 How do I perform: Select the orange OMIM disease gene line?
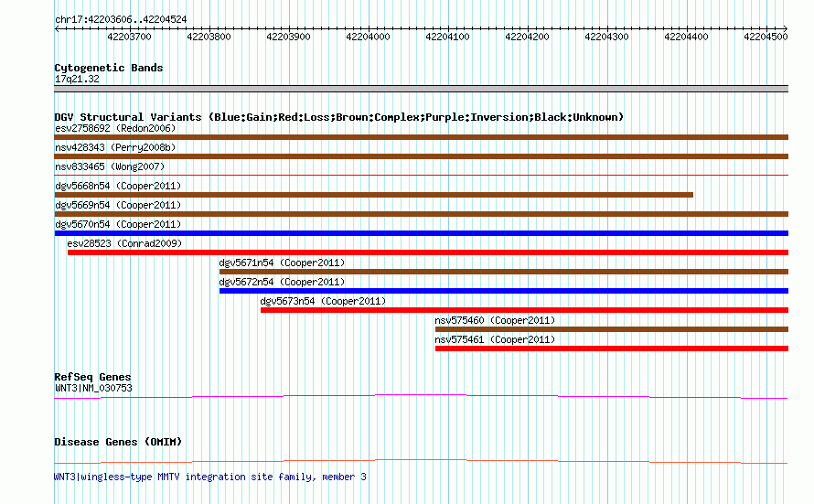[x=421, y=461]
